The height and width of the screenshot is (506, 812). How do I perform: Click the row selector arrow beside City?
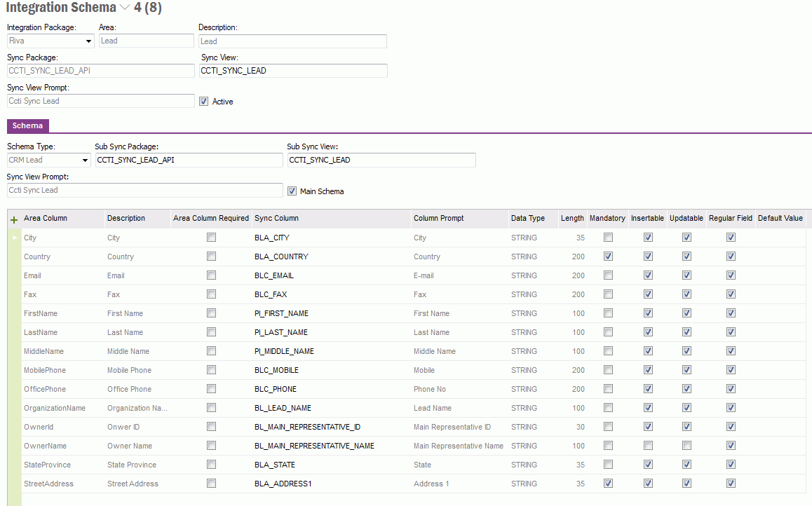tap(13, 237)
